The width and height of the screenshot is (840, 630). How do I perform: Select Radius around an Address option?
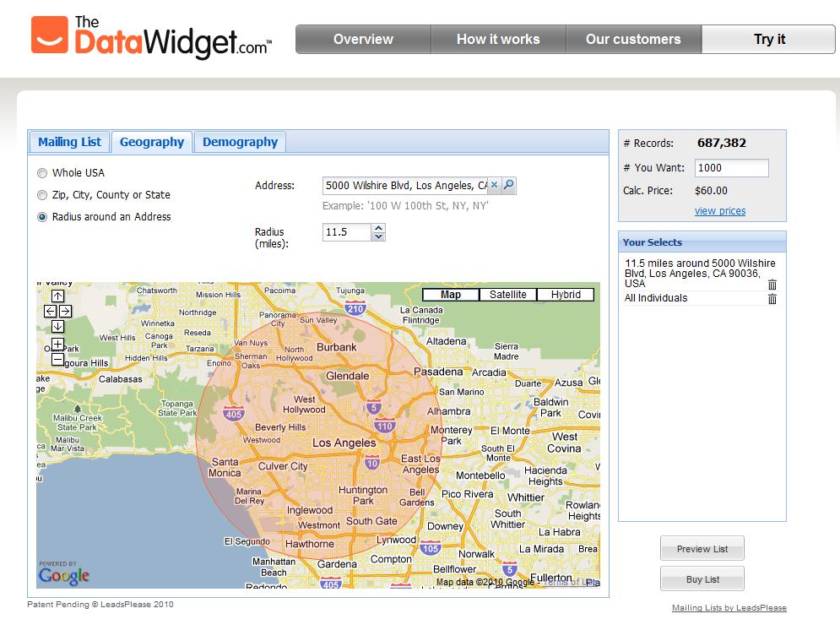[42, 217]
